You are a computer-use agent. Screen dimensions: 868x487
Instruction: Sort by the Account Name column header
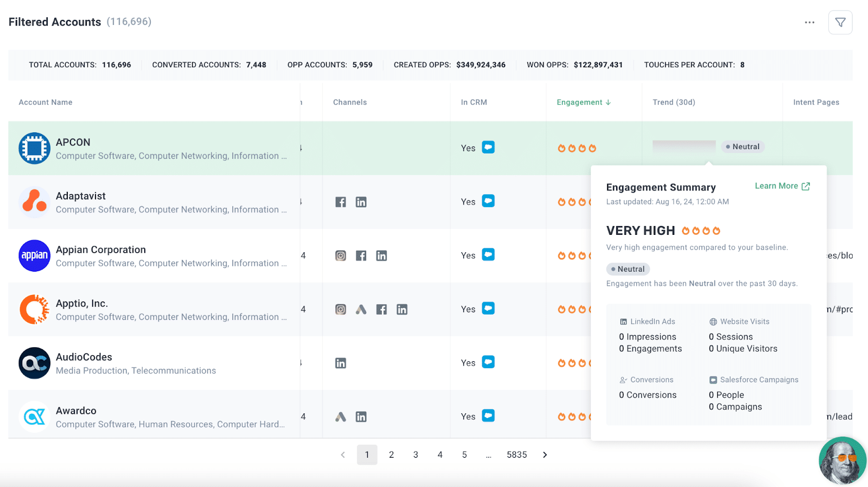(x=46, y=102)
